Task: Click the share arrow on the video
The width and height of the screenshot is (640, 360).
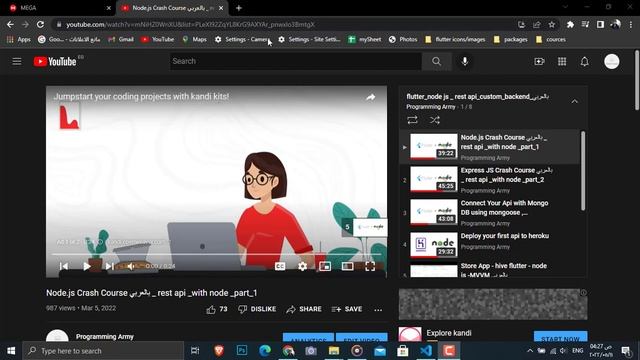Action: tap(370, 97)
